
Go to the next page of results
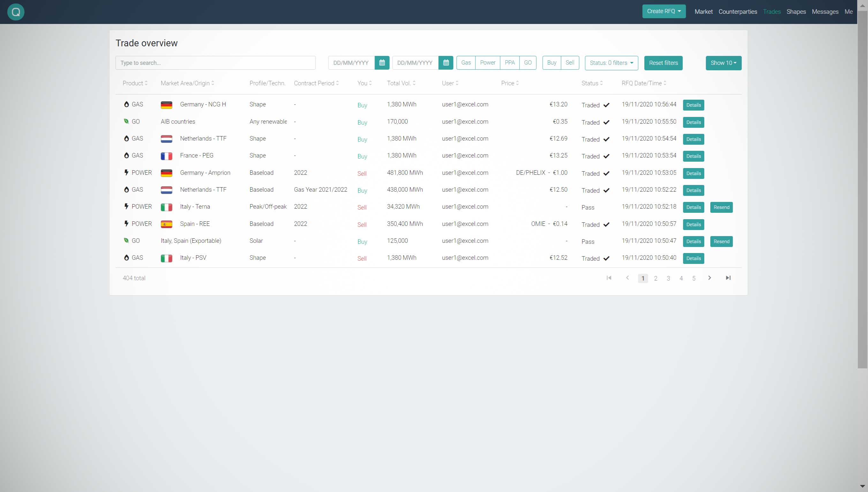710,278
